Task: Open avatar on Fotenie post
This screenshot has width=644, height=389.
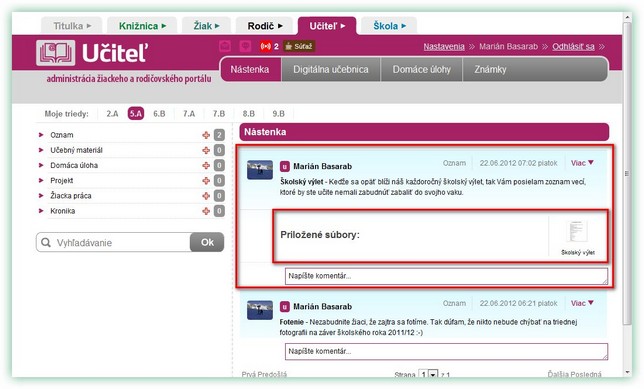Action: pyautogui.click(x=260, y=310)
